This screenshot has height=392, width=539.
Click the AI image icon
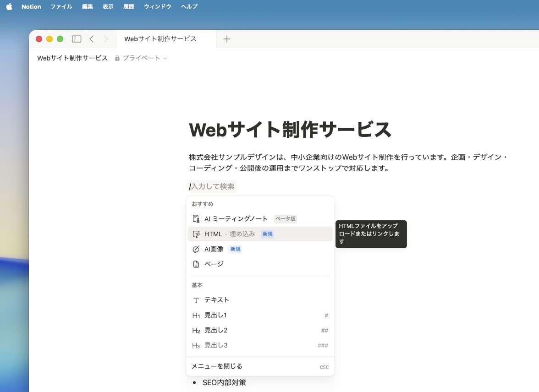196,250
